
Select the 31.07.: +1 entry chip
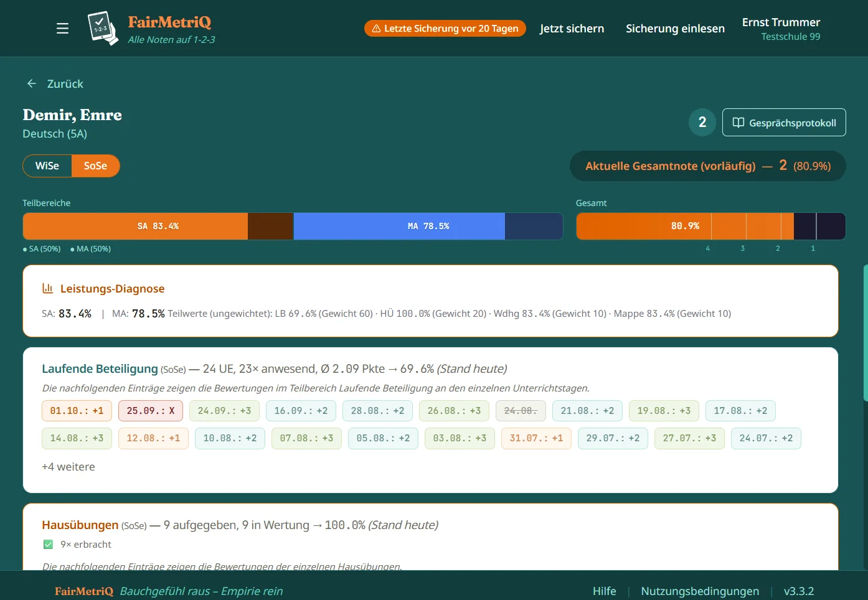tap(536, 438)
